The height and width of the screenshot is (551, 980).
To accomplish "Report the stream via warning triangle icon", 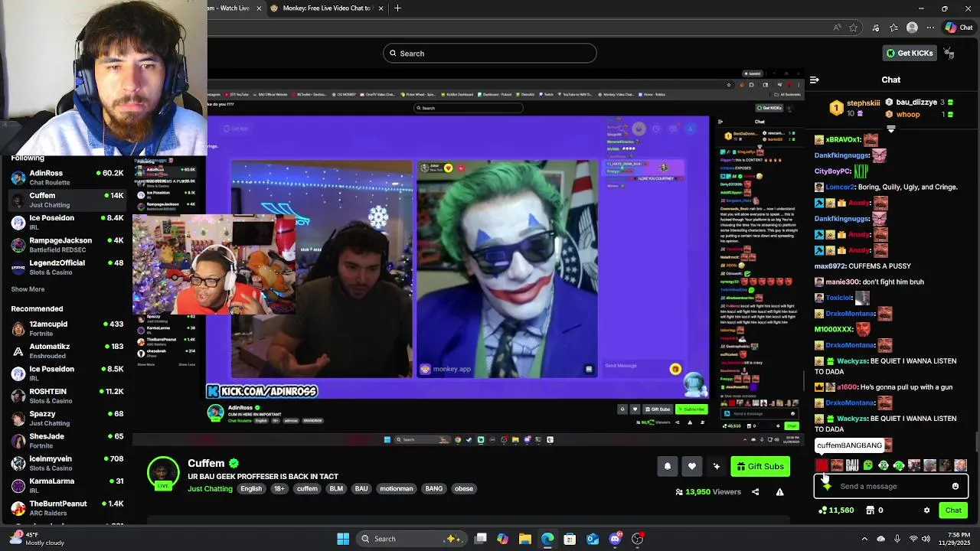I will point(779,492).
